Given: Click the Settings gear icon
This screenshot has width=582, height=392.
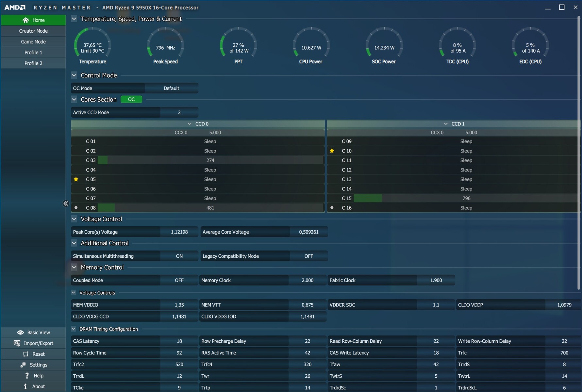Looking at the screenshot, I should tap(23, 365).
